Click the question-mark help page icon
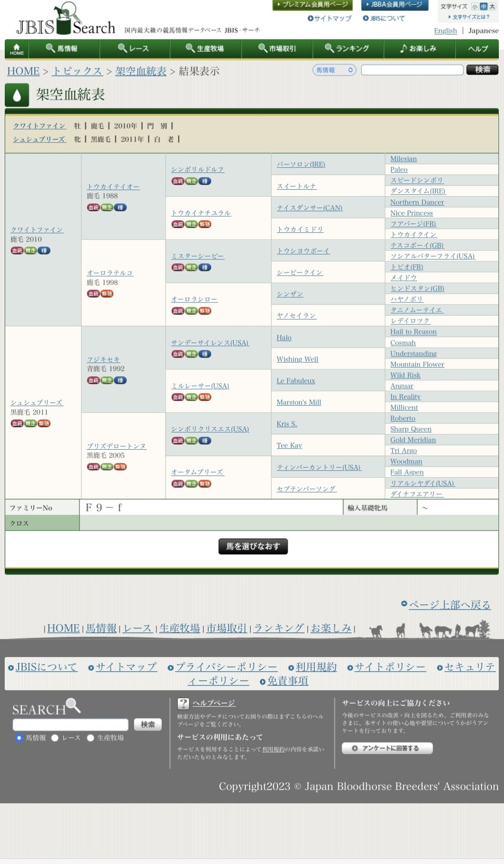 (184, 704)
